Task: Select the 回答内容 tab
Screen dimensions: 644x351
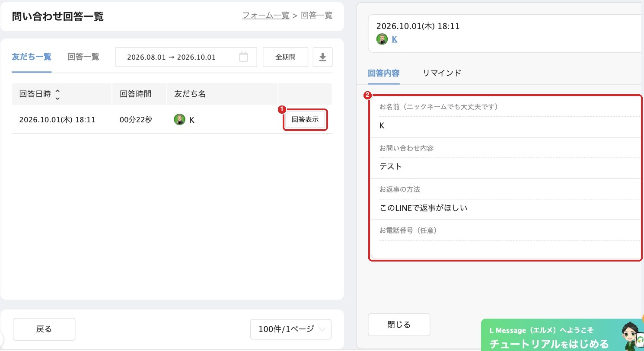Action: [x=384, y=73]
